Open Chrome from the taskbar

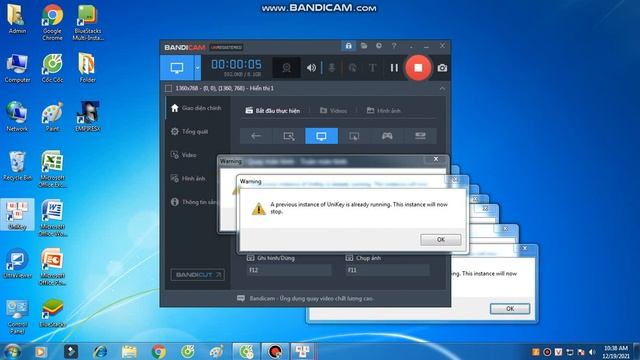(x=159, y=351)
